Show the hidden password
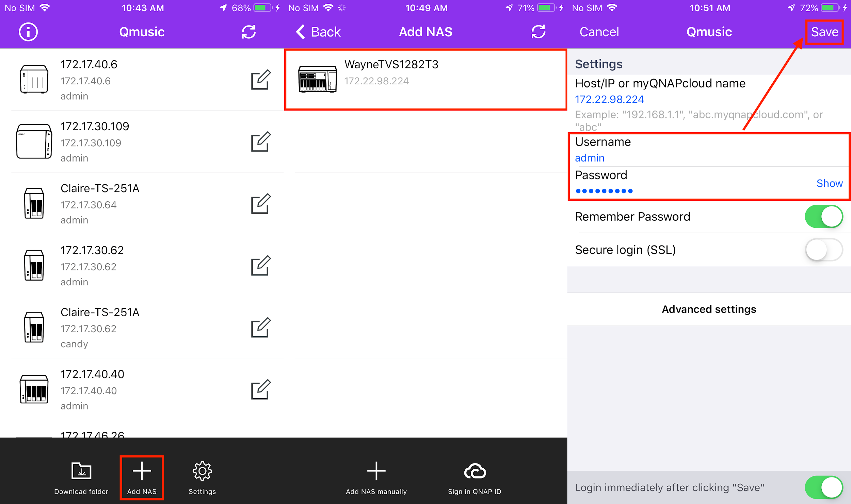Screen dimensions: 851x504 [829, 183]
